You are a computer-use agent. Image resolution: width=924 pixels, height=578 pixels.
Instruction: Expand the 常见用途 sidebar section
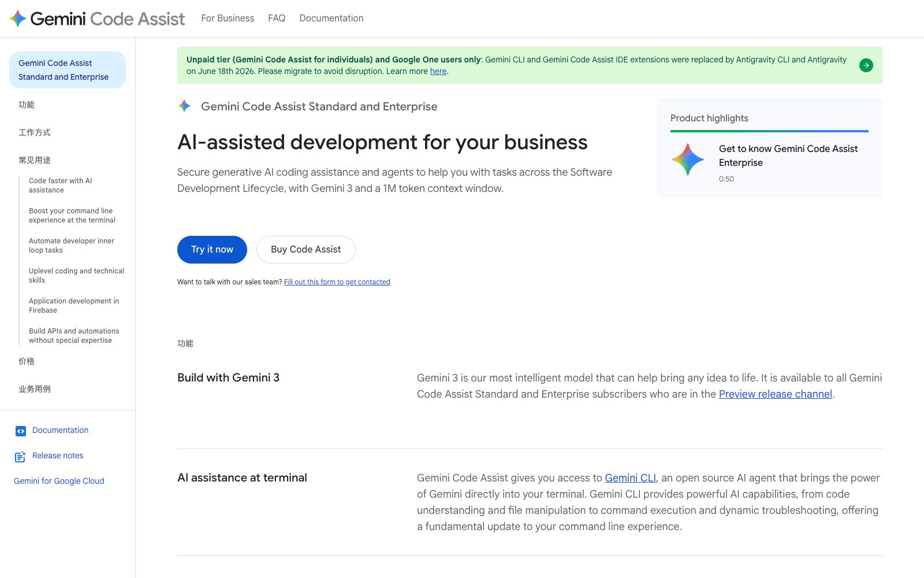click(35, 160)
